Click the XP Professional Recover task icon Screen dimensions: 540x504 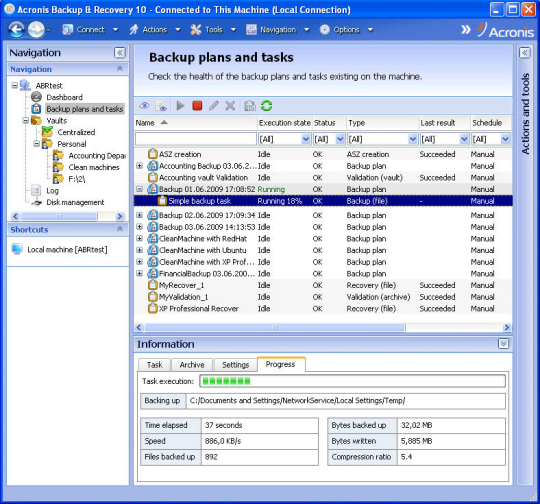(x=153, y=308)
